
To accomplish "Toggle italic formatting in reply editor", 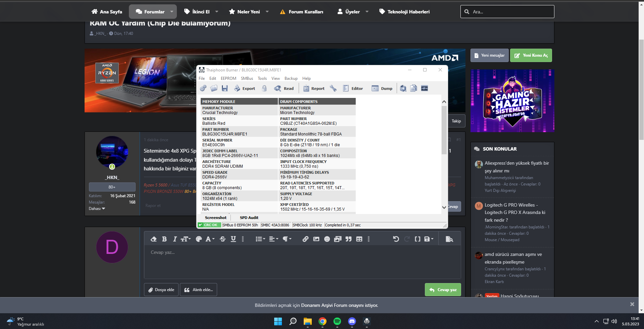I will tap(175, 239).
